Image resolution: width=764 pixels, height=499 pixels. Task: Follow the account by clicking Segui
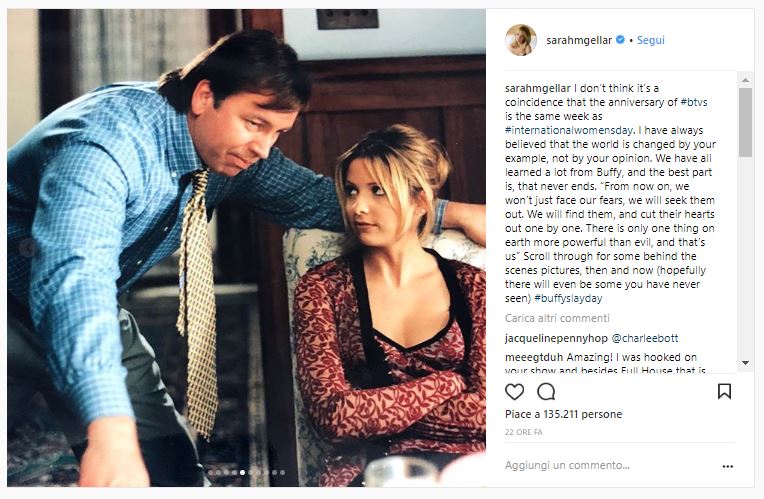click(650, 40)
